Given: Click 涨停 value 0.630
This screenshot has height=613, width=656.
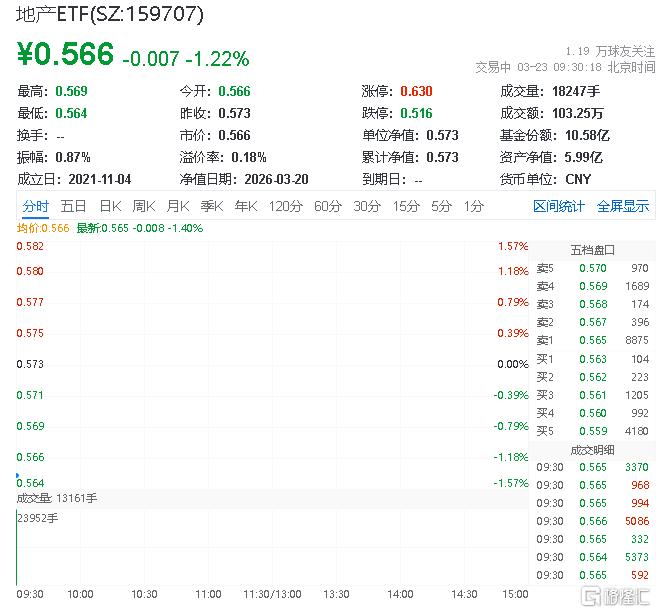Looking at the screenshot, I should pyautogui.click(x=416, y=91).
